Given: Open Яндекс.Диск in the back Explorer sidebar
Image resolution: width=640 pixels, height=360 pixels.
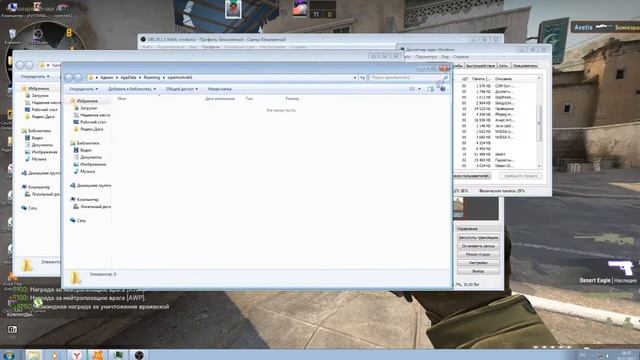Looking at the screenshot, I should (x=42, y=117).
